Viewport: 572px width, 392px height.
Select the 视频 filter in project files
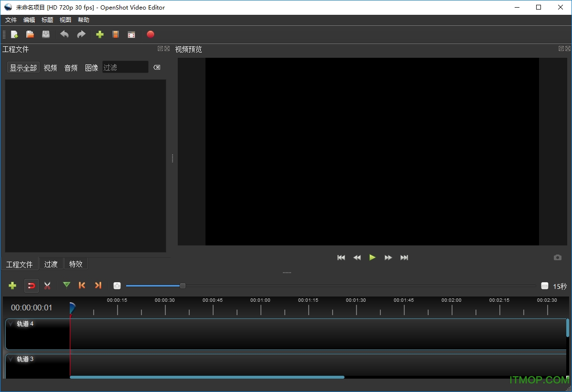click(50, 68)
